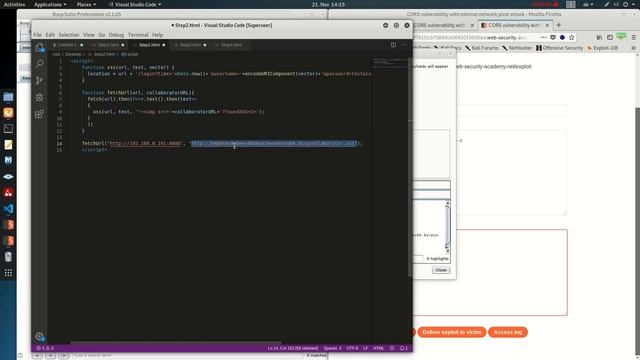Screen dimensions: 640x360
Task: Open the editor More Actions ellipsis icon
Action: click(x=404, y=45)
